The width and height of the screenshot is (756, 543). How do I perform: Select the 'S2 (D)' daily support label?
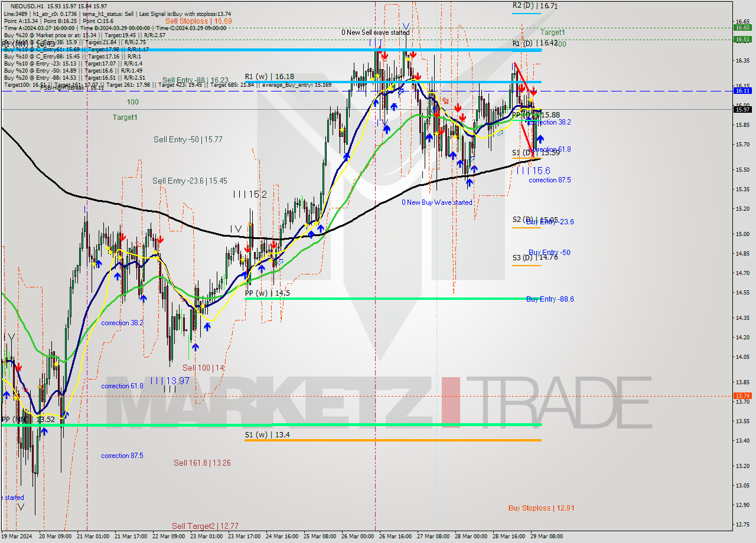pos(523,220)
